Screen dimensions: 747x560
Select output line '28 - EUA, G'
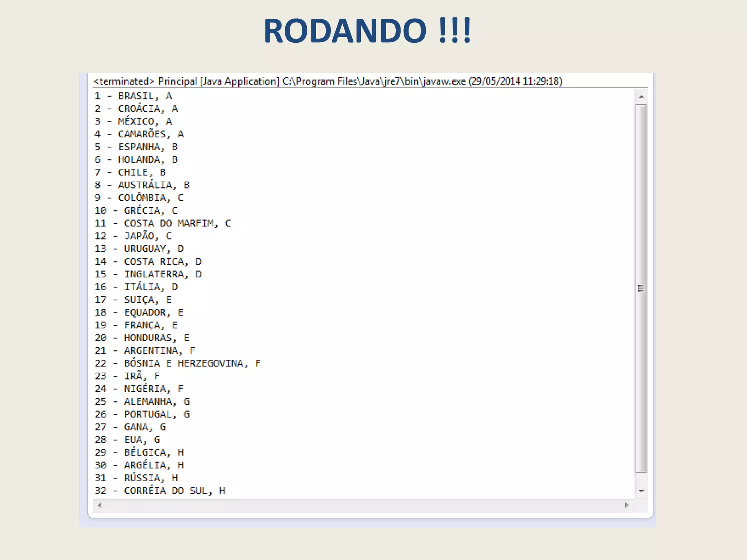(x=127, y=440)
